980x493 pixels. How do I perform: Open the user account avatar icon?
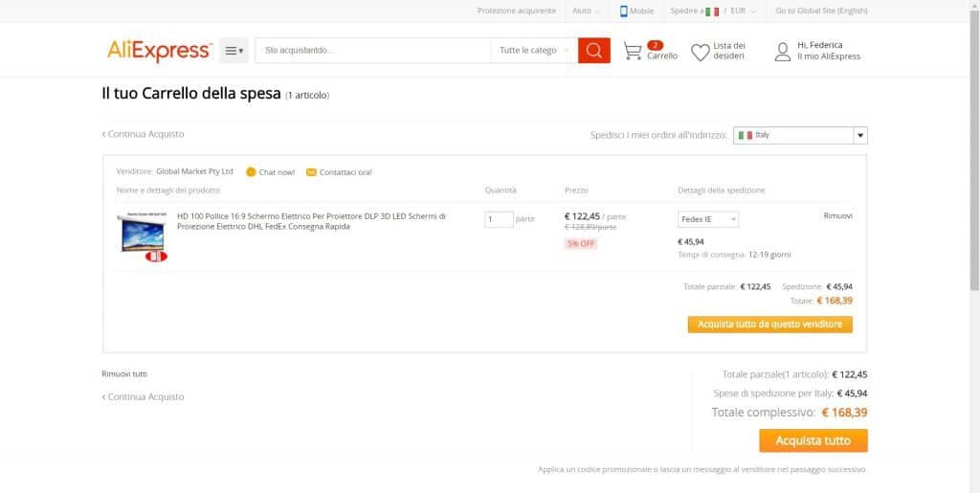[x=783, y=52]
